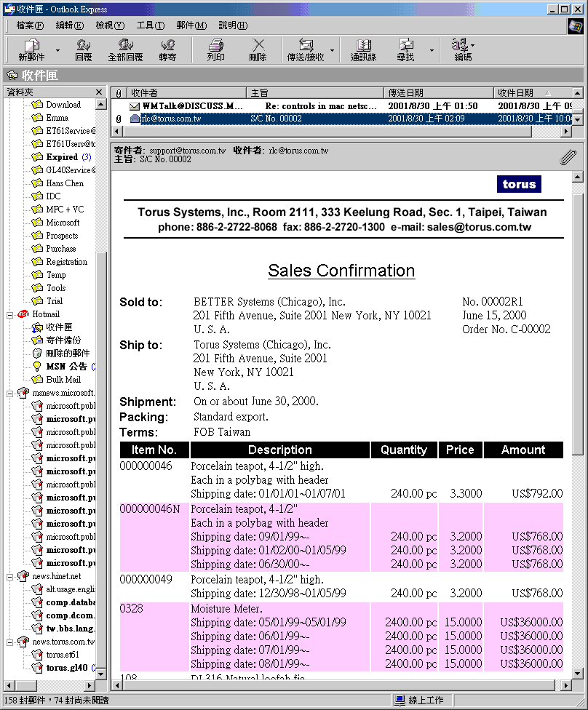Open the 工具(T) menu
Screen dimensions: 588x710
pyautogui.click(x=151, y=25)
